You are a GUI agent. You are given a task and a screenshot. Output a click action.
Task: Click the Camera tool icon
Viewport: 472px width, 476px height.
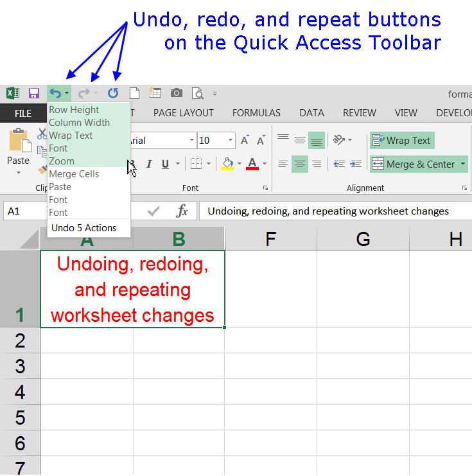pyautogui.click(x=177, y=93)
